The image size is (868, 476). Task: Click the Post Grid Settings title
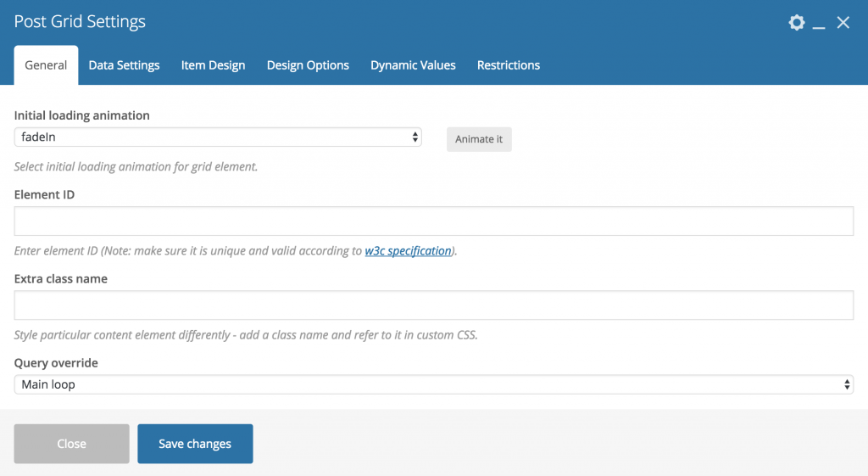pos(80,21)
